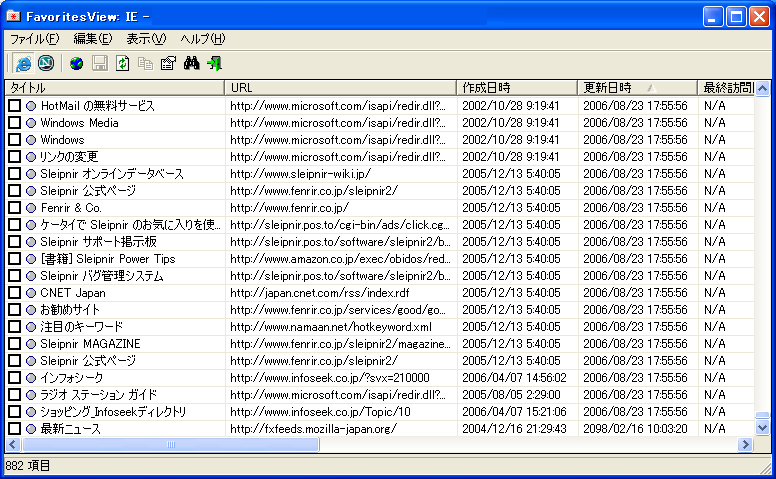
Task: Tick the checkbox for Fenrir & Co.
Action: point(15,208)
